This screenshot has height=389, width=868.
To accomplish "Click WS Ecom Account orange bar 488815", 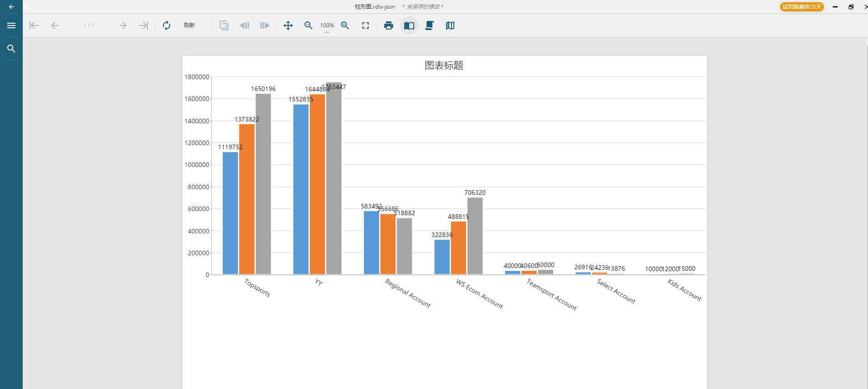I will pos(458,248).
